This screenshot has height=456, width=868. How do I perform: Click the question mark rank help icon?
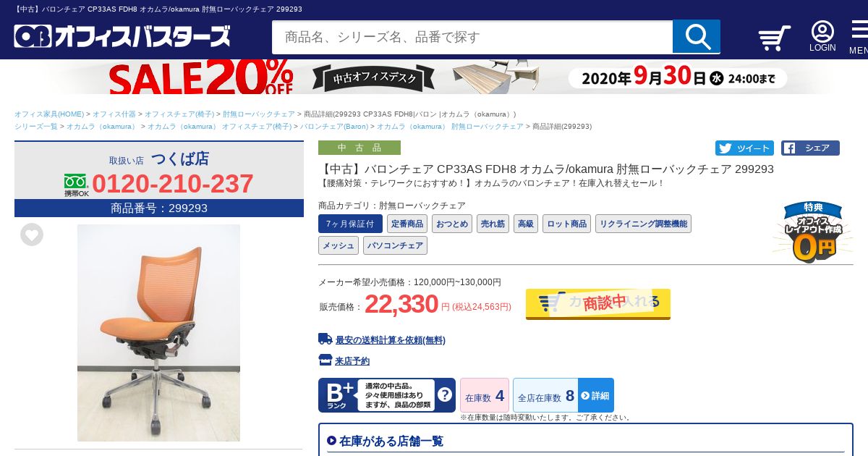pyautogui.click(x=445, y=395)
